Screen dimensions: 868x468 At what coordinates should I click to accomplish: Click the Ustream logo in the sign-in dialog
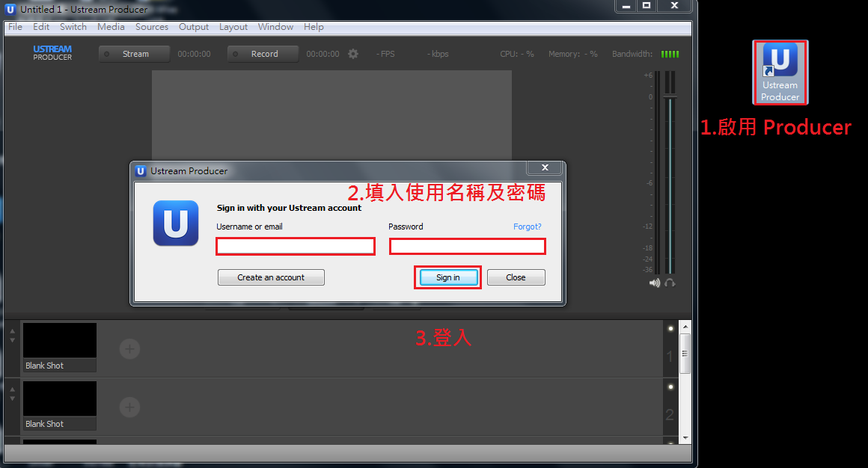(x=176, y=223)
